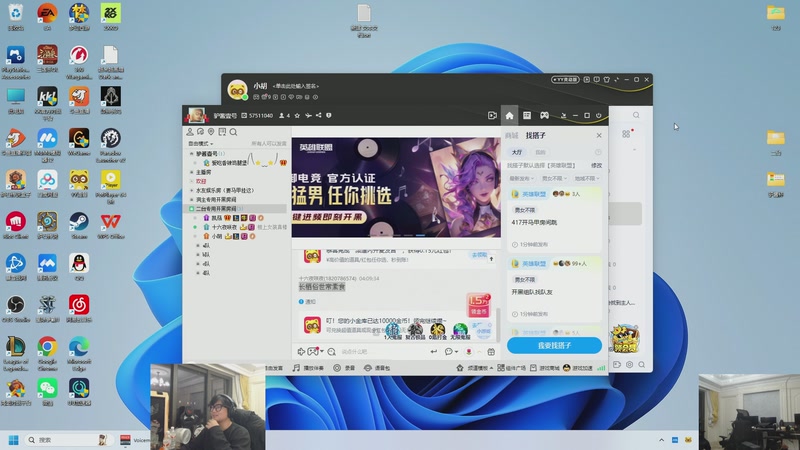Open the region filter dropdown in partner panel

click(587, 179)
